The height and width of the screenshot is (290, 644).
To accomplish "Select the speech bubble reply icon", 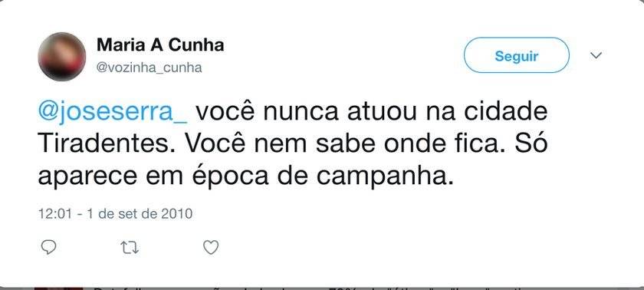I will (49, 247).
